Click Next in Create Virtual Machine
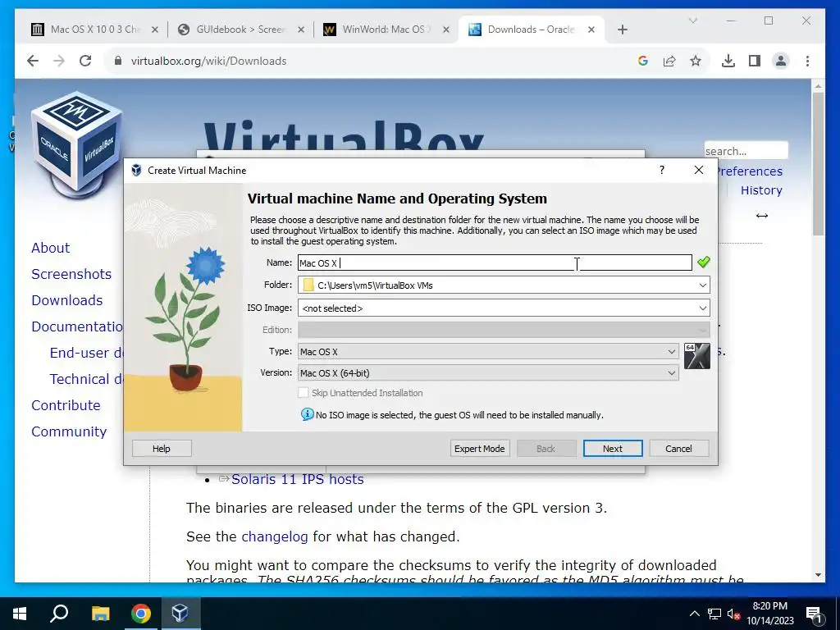This screenshot has width=840, height=630. coord(612,449)
